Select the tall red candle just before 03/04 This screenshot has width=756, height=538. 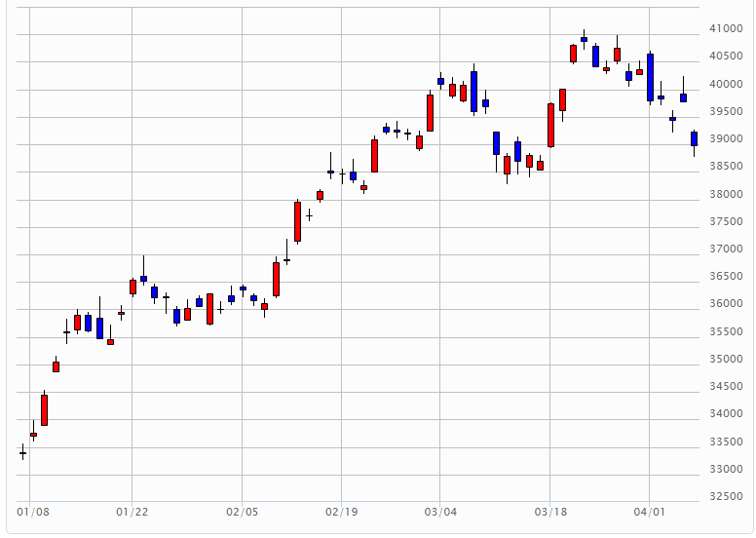click(x=430, y=112)
